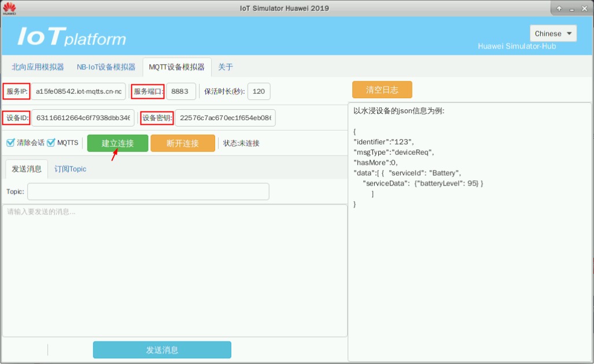Open the Chinese language dropdown
This screenshot has height=364, width=594.
[x=553, y=34]
